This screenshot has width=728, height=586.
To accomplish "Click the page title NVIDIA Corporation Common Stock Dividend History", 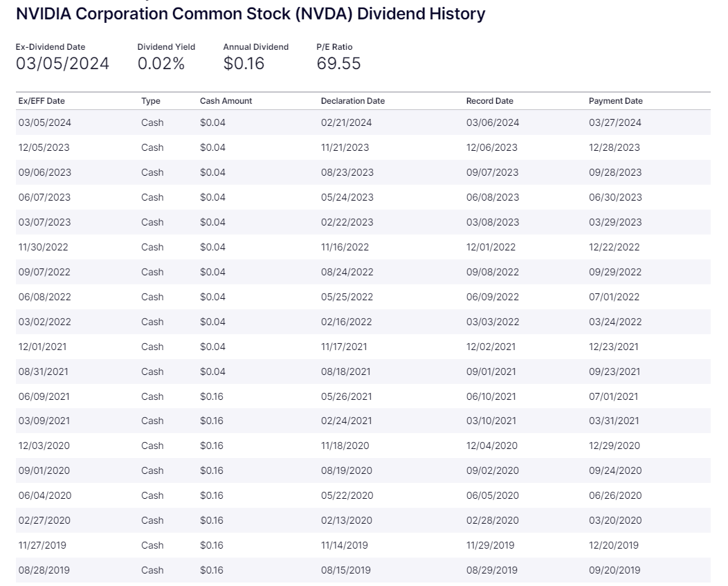I will (251, 14).
